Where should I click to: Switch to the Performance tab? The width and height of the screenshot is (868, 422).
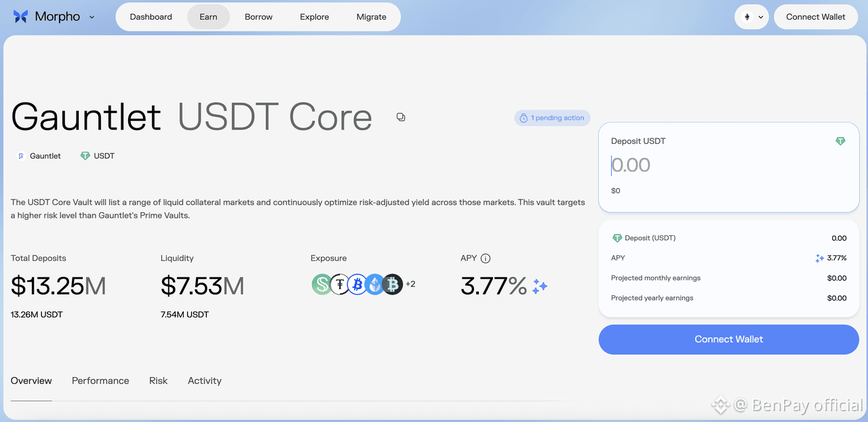[x=100, y=381]
